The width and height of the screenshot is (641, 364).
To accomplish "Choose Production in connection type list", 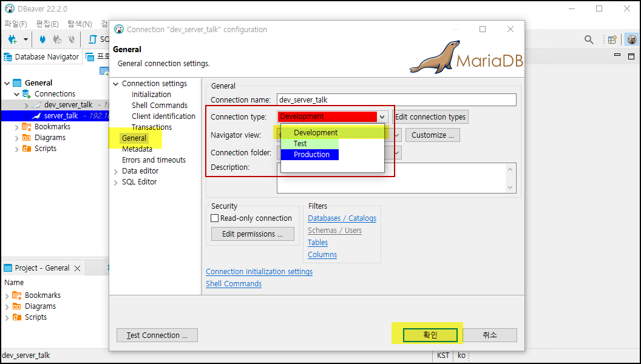I will point(310,155).
